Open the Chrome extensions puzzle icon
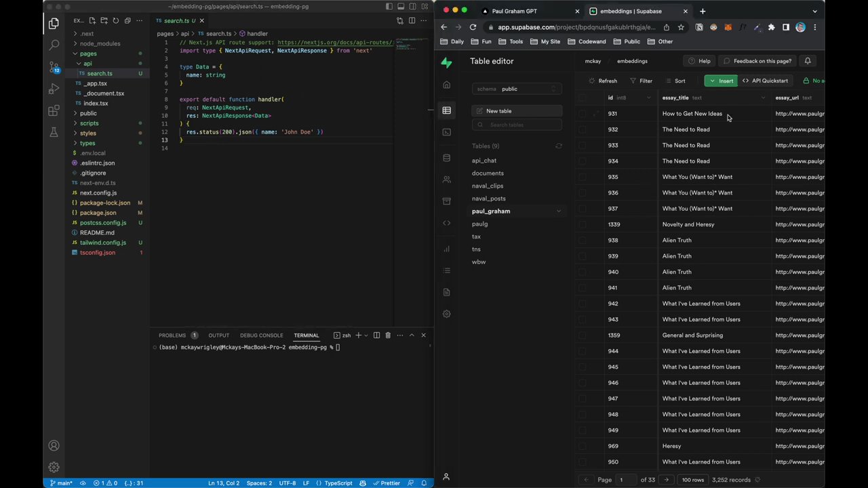This screenshot has height=488, width=868. pos(771,27)
